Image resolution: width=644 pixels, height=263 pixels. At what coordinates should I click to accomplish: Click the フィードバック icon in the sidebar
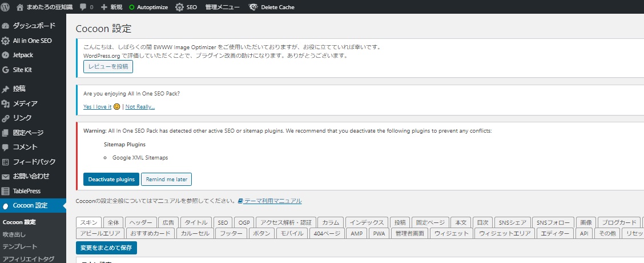5,162
